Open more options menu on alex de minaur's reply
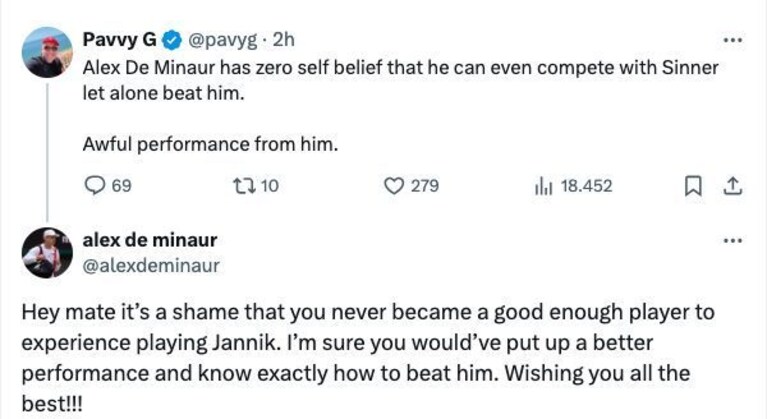This screenshot has height=419, width=767. click(x=732, y=241)
